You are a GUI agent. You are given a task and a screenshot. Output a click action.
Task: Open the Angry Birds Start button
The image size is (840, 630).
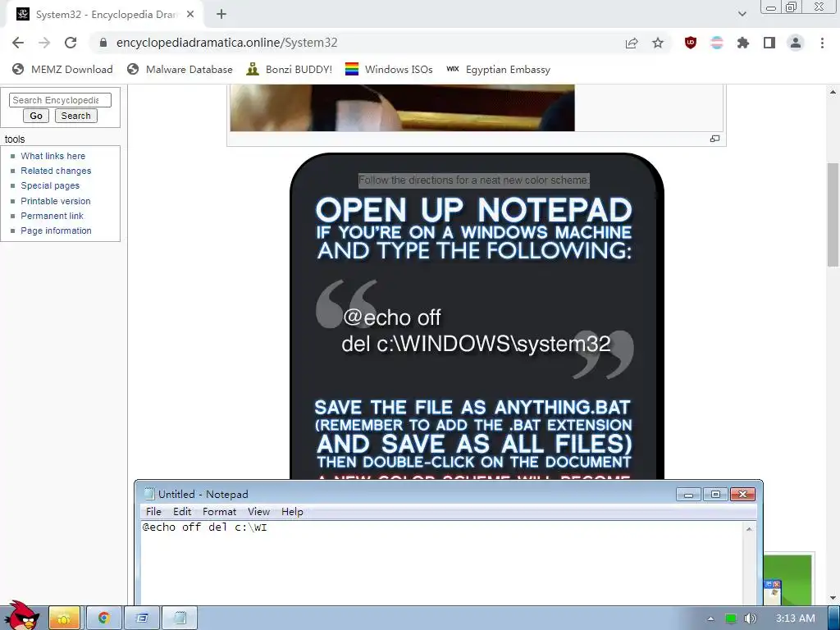click(21, 615)
